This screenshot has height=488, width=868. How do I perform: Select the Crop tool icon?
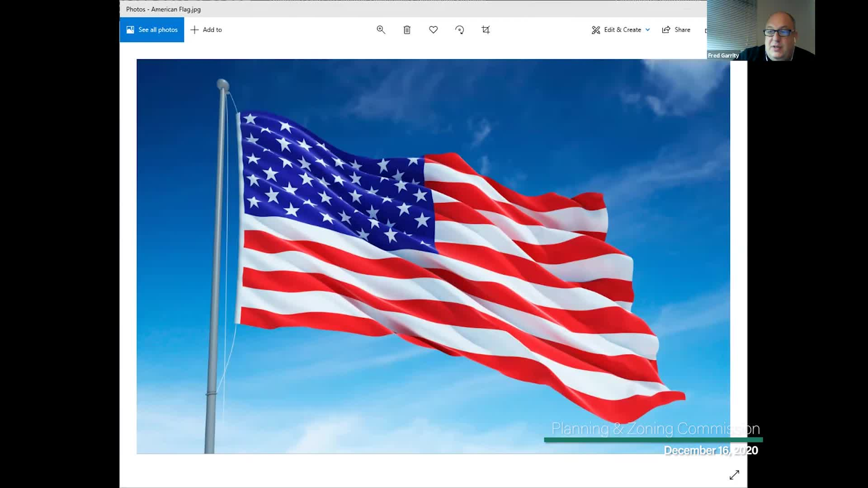pos(486,30)
